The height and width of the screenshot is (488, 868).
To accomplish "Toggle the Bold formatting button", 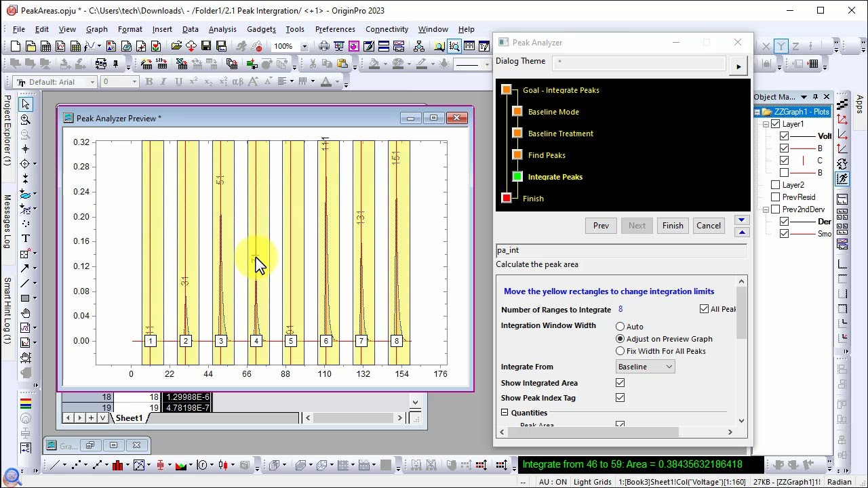I will point(149,82).
